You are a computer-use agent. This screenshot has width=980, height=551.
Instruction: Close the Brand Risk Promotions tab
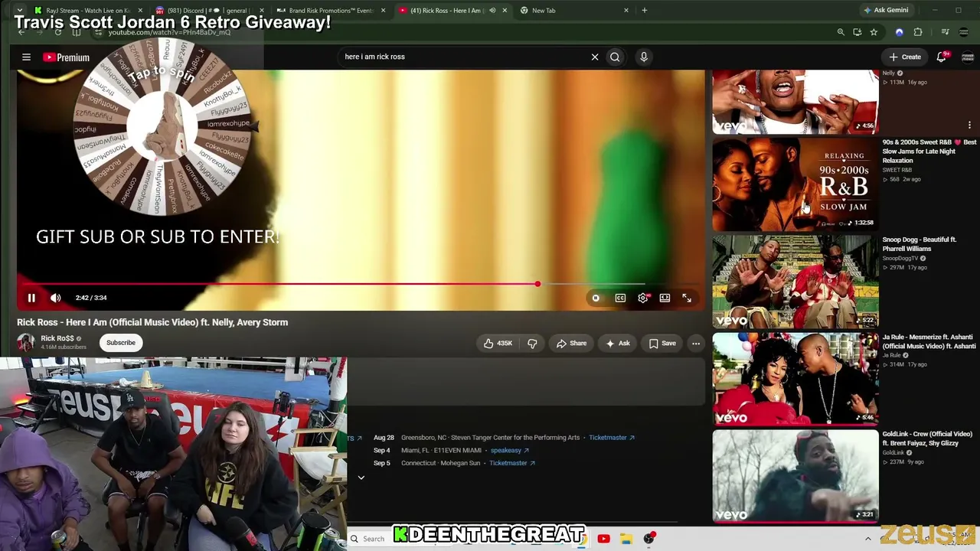click(x=383, y=11)
